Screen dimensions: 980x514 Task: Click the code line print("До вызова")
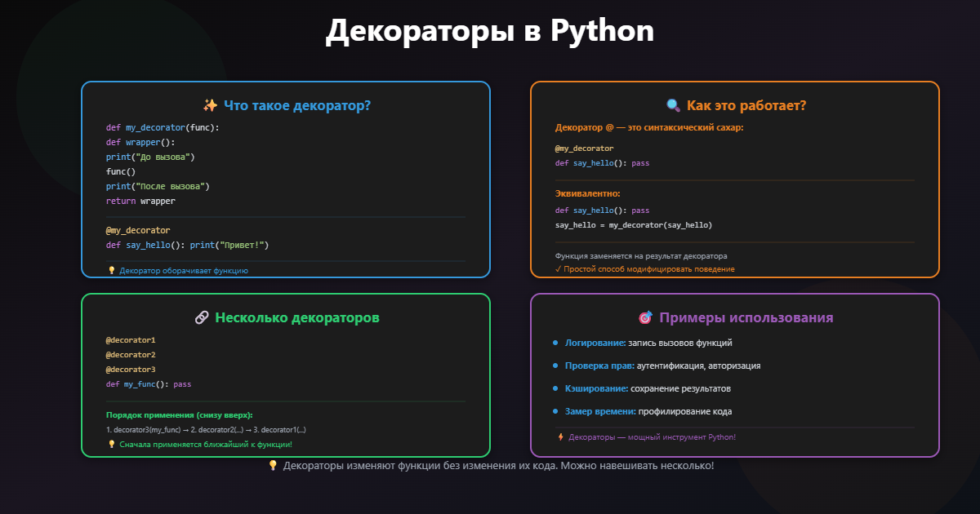150,157
